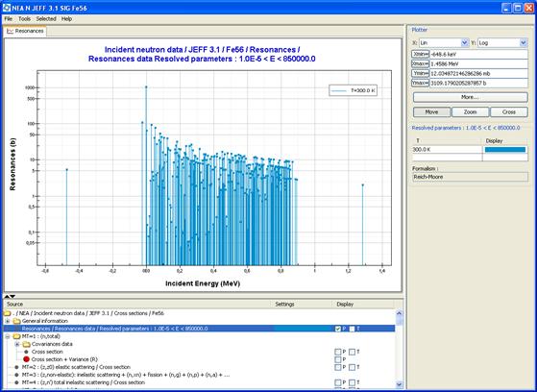Click the Resonances tab chart icon
The width and height of the screenshot is (537, 392).
(10, 31)
